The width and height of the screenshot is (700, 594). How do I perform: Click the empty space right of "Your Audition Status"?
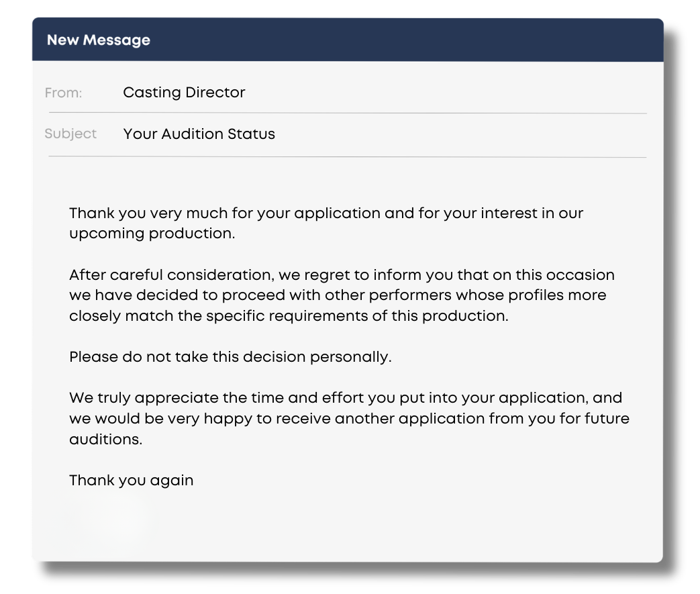coord(456,134)
